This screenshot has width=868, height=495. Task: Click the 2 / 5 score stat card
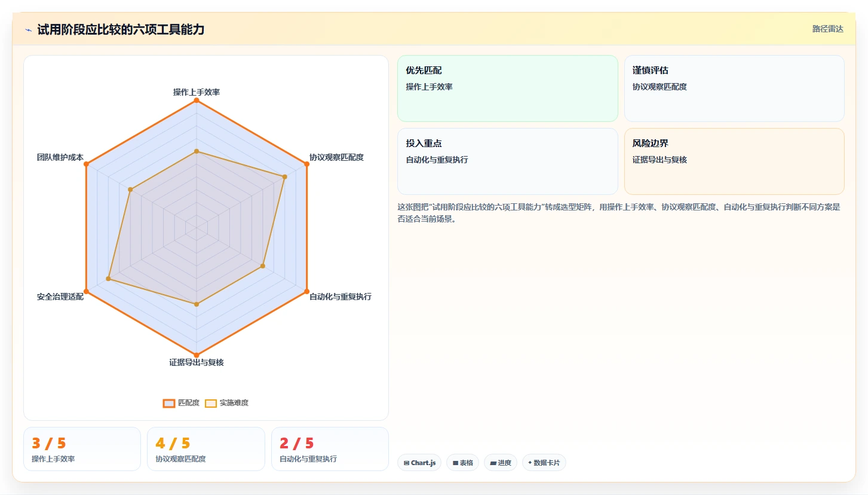point(330,449)
